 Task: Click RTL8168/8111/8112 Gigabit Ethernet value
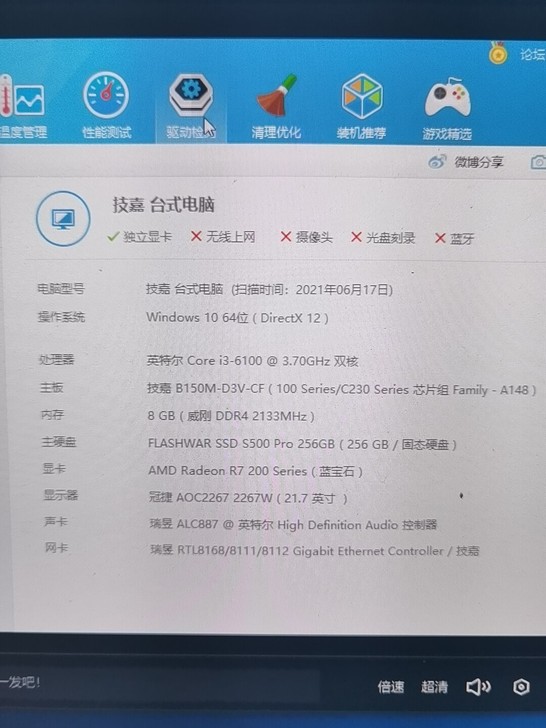(x=314, y=551)
